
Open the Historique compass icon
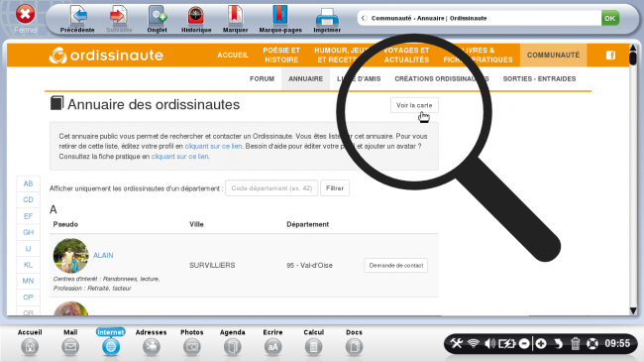click(196, 16)
